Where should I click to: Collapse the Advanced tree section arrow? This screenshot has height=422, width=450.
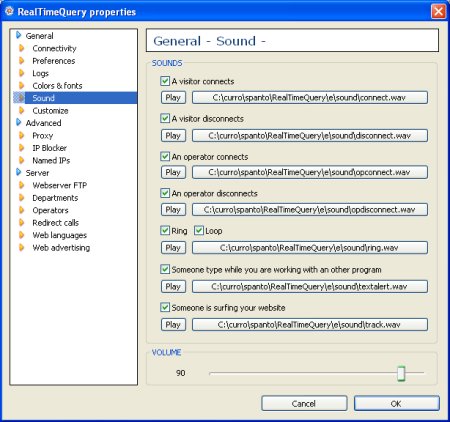[x=19, y=123]
